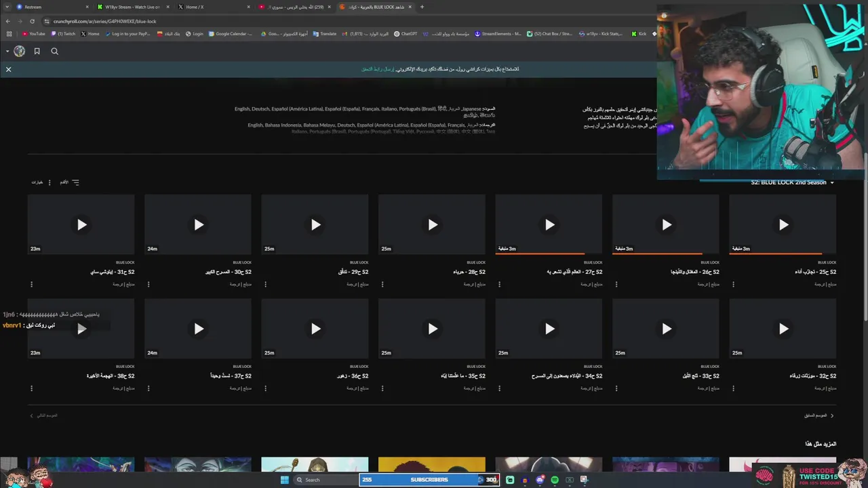Open three-dot menu for episode S2 E35
Image resolution: width=868 pixels, height=488 pixels.
click(382, 388)
